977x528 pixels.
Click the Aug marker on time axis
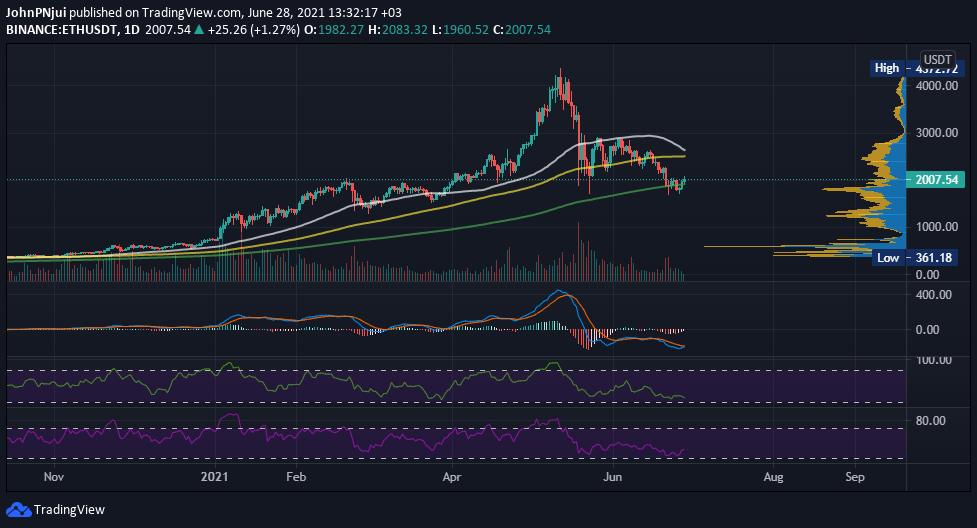click(x=773, y=477)
